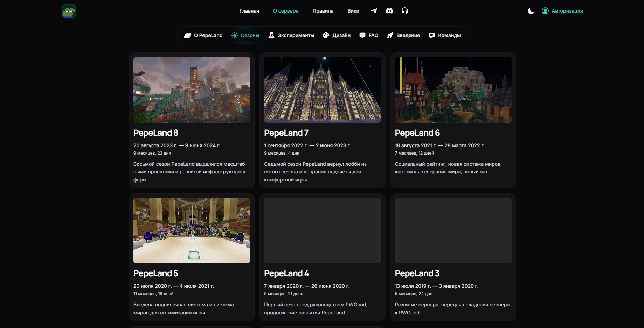Click the date range 1 сентября 2022 г. — 2 июня 2023 г.
Screen dimensions: 644x328
click(x=307, y=145)
